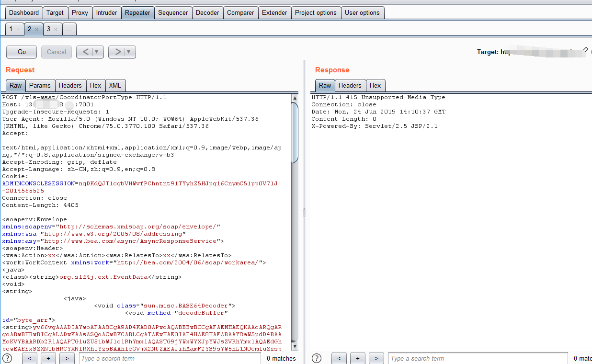The image size is (592, 364).
Task: Open the Dashboard tab
Action: pyautogui.click(x=24, y=13)
